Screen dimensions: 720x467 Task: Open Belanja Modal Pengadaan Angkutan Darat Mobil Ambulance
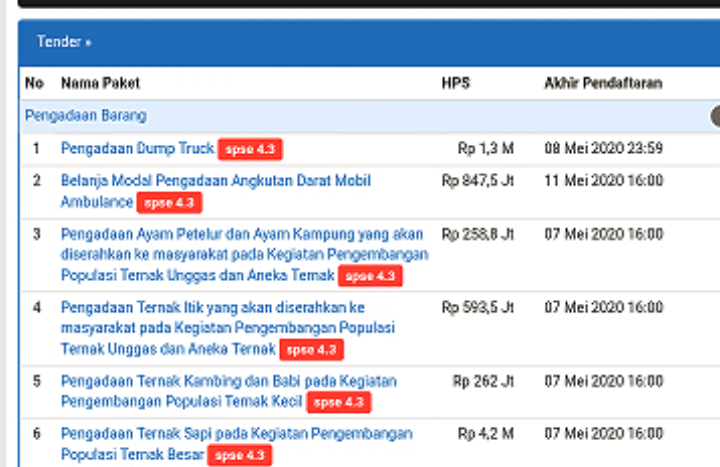[216, 191]
